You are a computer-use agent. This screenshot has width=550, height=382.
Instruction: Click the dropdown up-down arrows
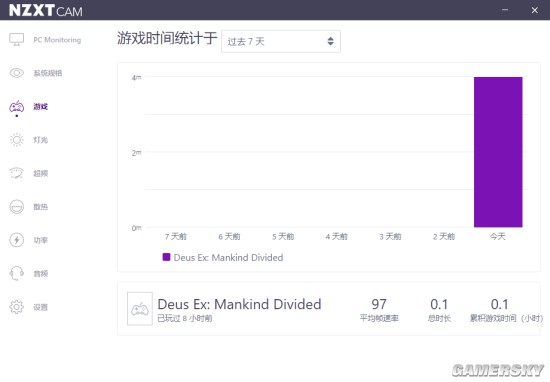coord(330,41)
